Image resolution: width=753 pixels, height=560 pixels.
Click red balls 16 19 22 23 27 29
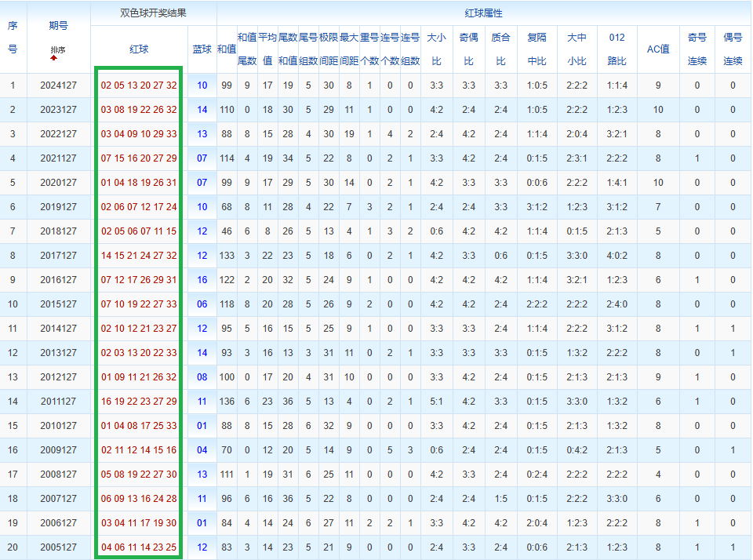coord(139,401)
